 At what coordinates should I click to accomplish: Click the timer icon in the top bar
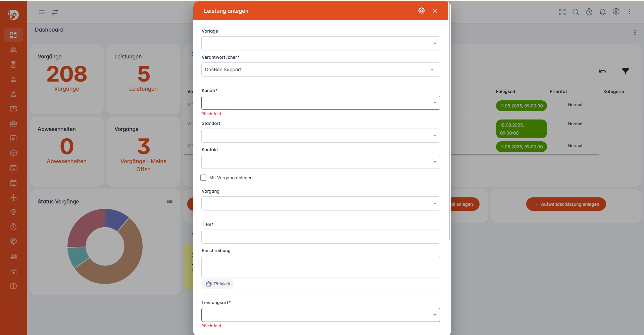tap(589, 12)
